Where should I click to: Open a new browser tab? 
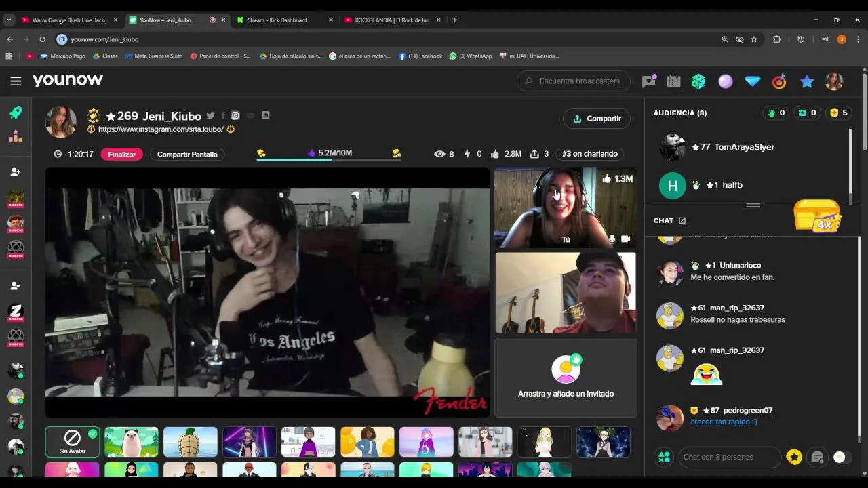[454, 20]
